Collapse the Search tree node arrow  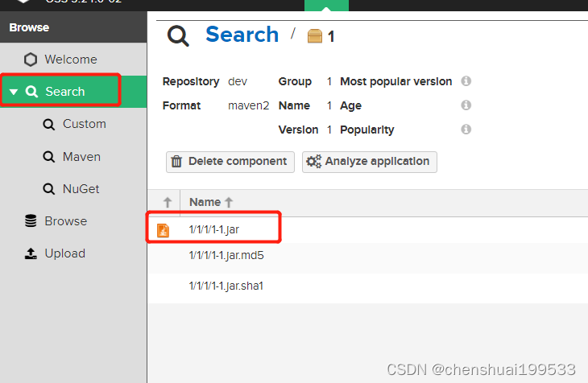(x=14, y=92)
